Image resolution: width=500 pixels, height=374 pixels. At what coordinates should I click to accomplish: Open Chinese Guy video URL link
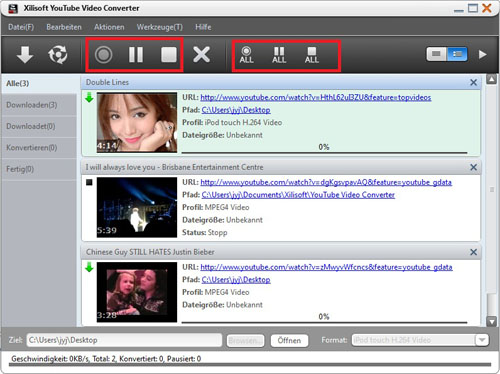(x=326, y=267)
